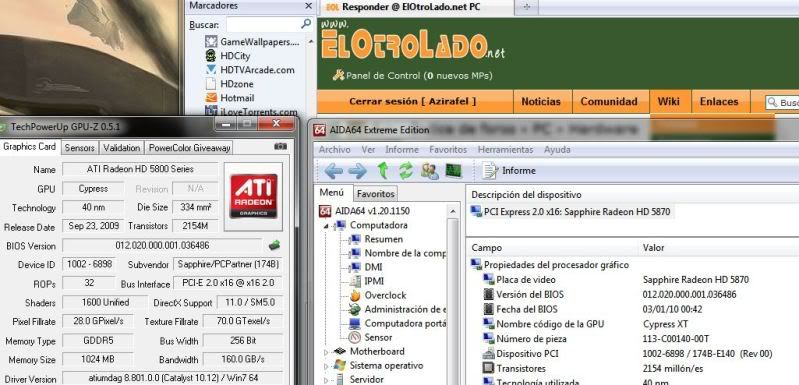
Task: Click the Noticias nav button
Action: (541, 101)
